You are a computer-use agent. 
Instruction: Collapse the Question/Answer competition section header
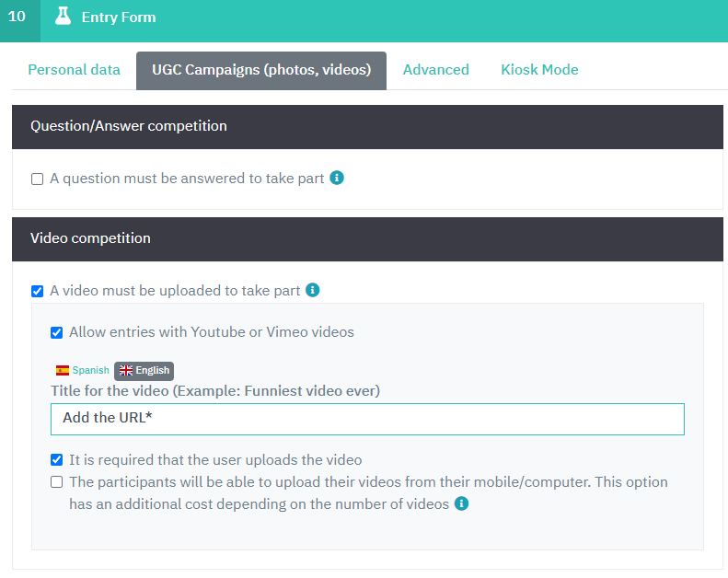click(x=367, y=126)
